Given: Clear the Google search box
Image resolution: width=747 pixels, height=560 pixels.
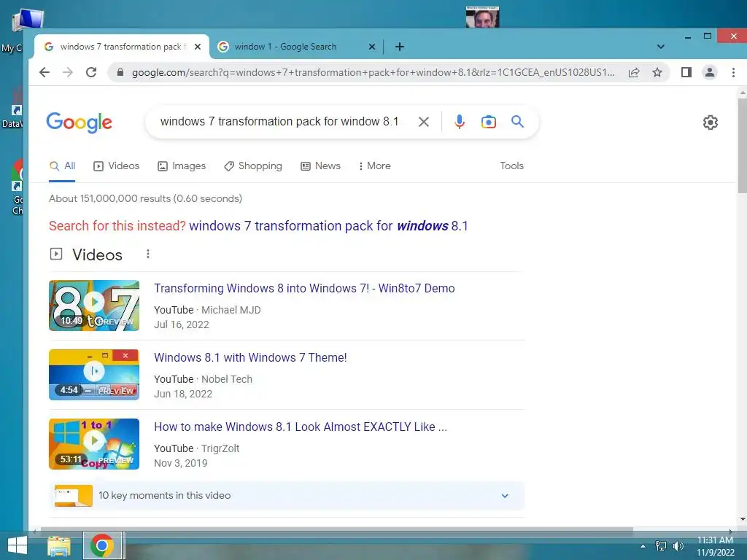Looking at the screenshot, I should pos(424,122).
